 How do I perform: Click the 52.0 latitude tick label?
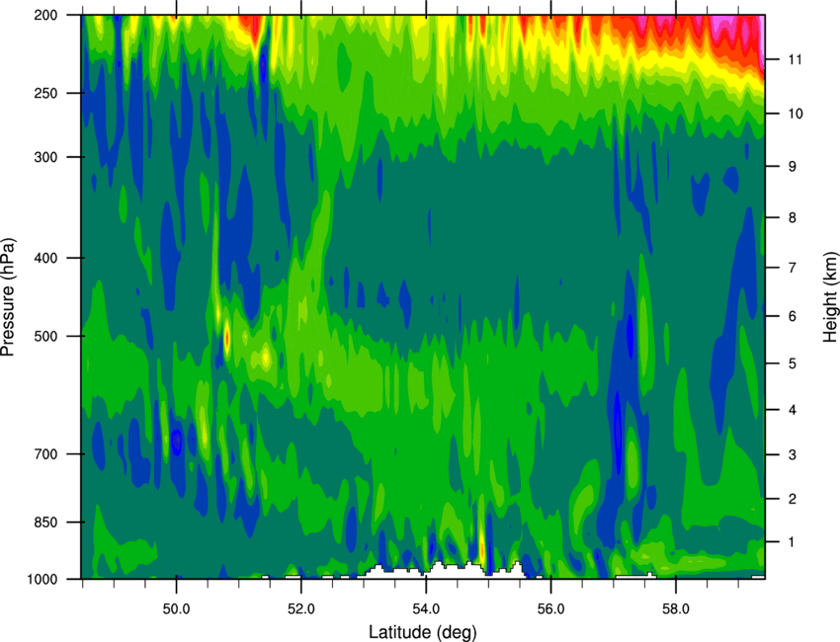(301, 609)
